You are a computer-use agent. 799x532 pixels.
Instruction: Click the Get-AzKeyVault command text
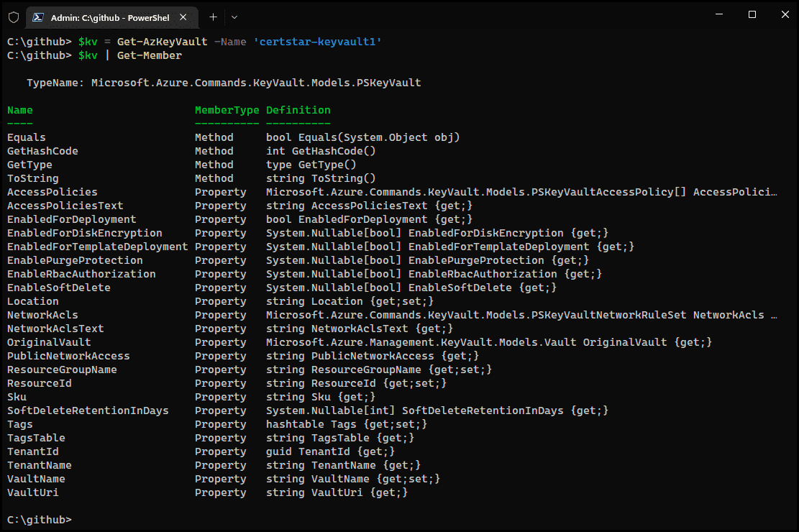coord(162,42)
